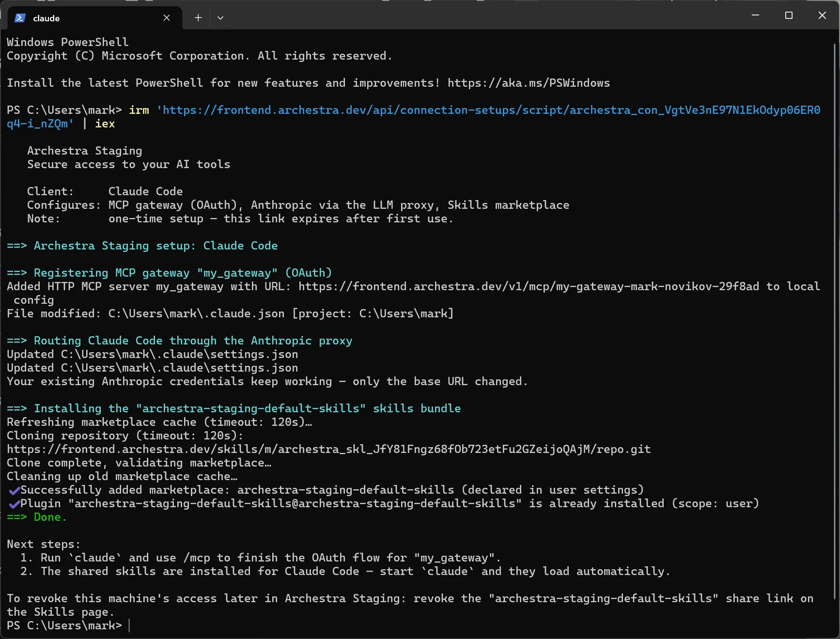Click 'Clone complete, validating marketplace' line

pos(139,463)
